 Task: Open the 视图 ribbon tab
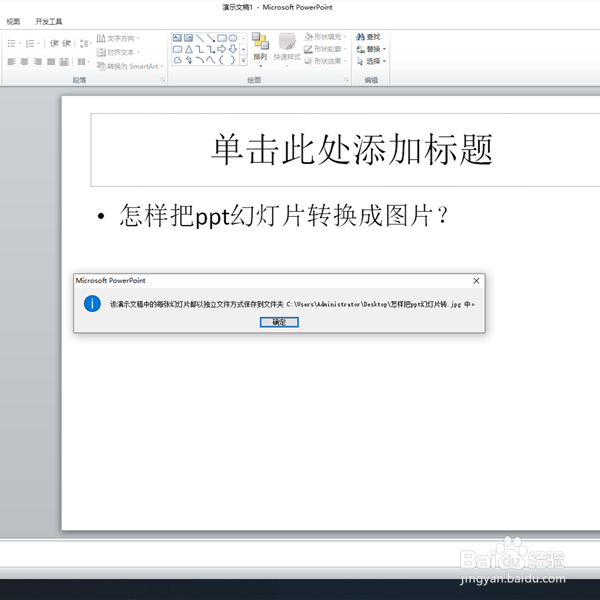click(13, 21)
